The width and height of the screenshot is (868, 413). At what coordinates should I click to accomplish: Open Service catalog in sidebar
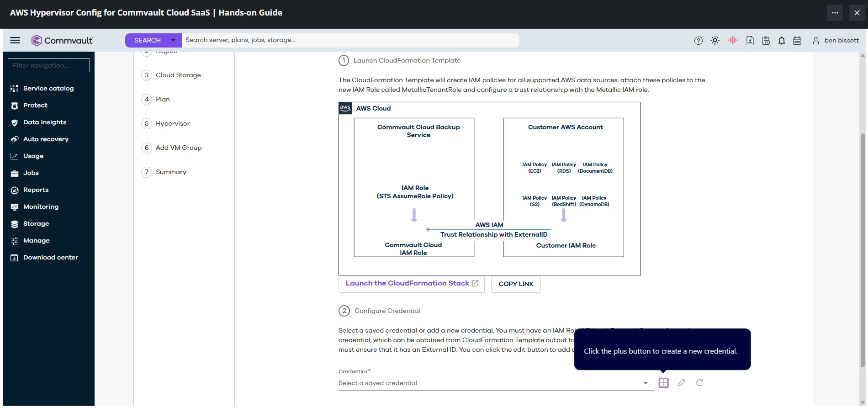coord(48,88)
